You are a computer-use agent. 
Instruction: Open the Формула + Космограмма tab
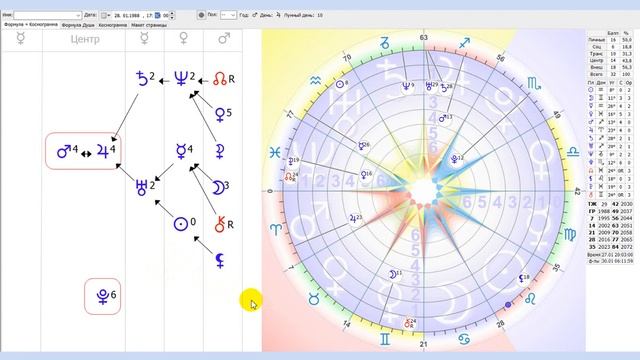(x=31, y=24)
